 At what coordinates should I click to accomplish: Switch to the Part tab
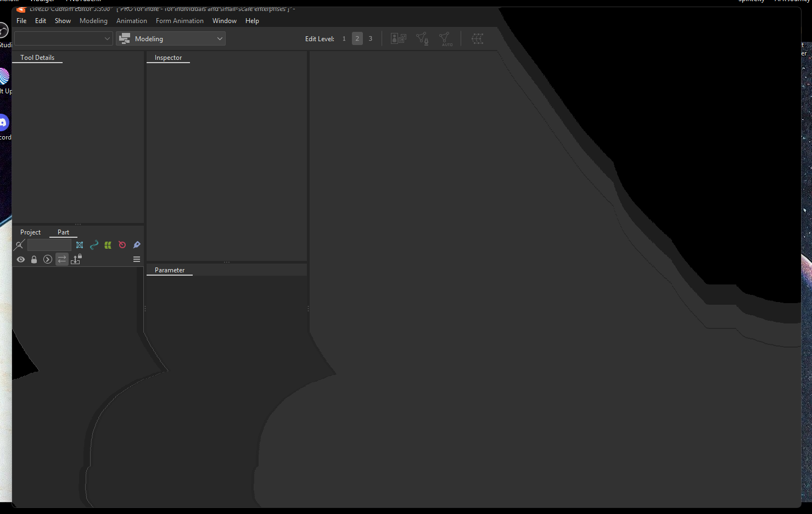(63, 232)
